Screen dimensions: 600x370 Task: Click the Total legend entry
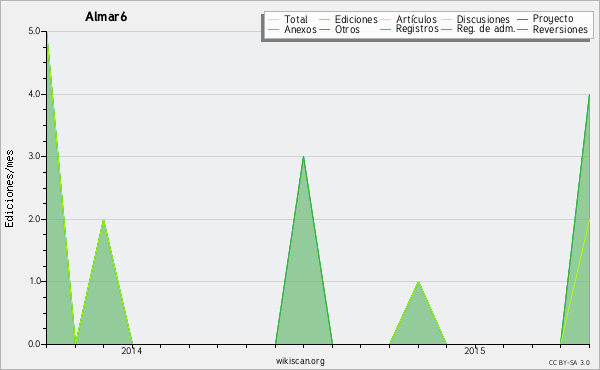pos(288,19)
